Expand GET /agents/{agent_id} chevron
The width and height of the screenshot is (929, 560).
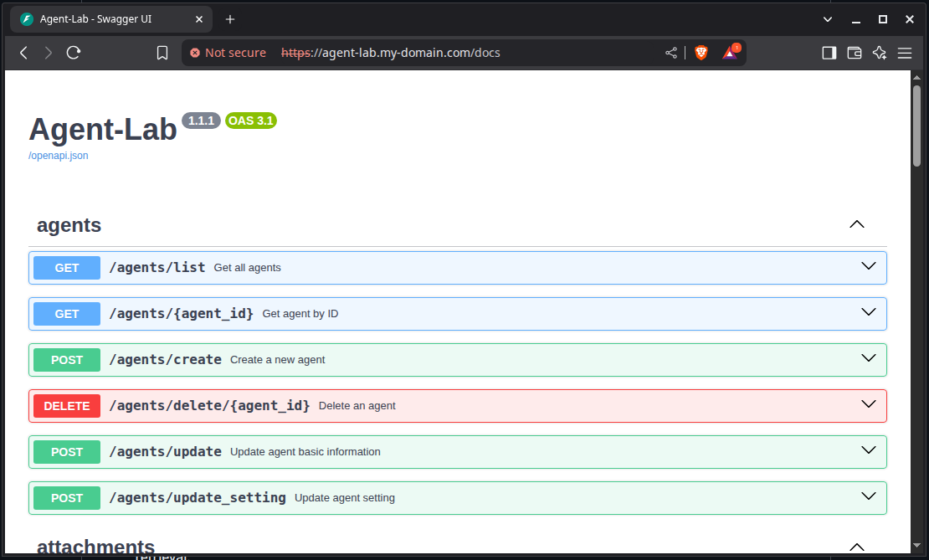pos(869,312)
